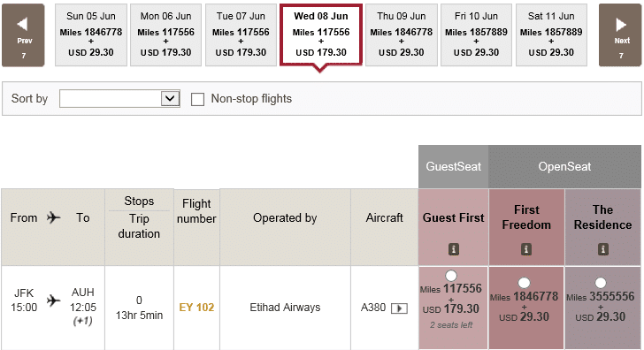Screen dimensions: 644x350
Task: Choose Sat 11 Jun date option
Action: [551, 34]
